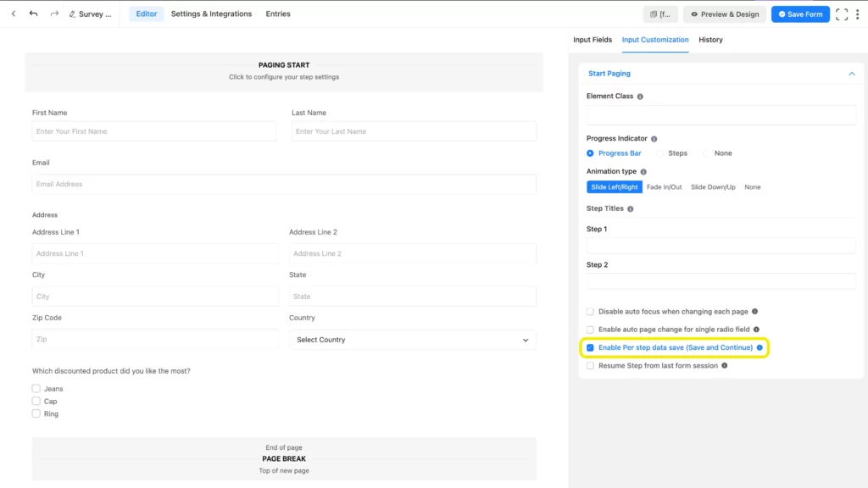Click the Animation type info icon

pos(643,172)
